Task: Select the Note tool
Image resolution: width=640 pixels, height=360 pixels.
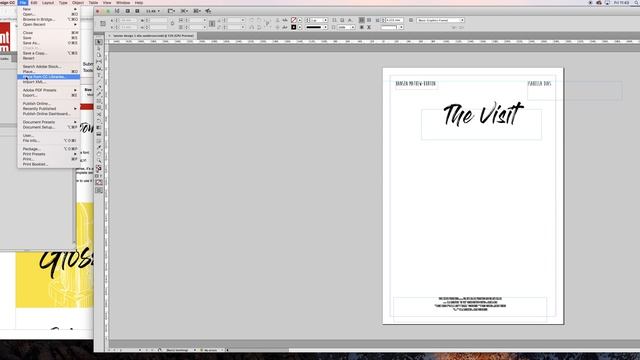Action: [99, 141]
